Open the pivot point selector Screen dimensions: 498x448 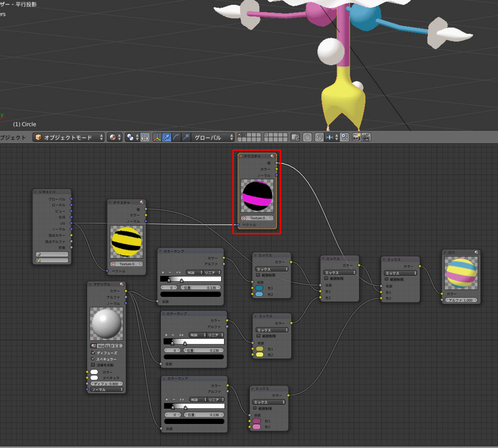[x=132, y=138]
